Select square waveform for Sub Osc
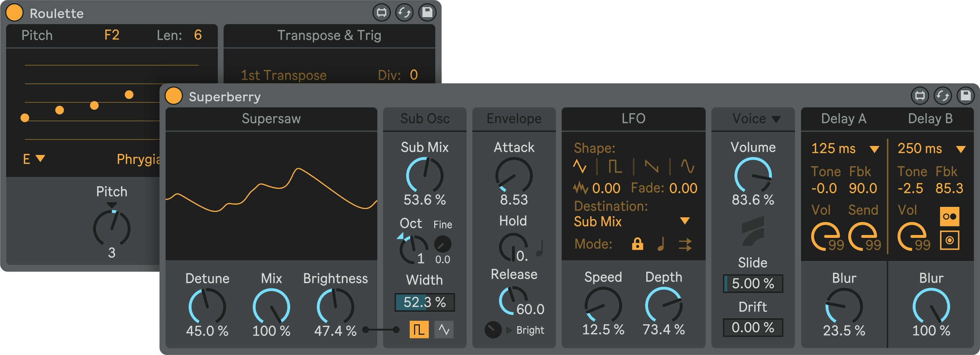Viewport: 980px width, 355px height. tap(418, 329)
